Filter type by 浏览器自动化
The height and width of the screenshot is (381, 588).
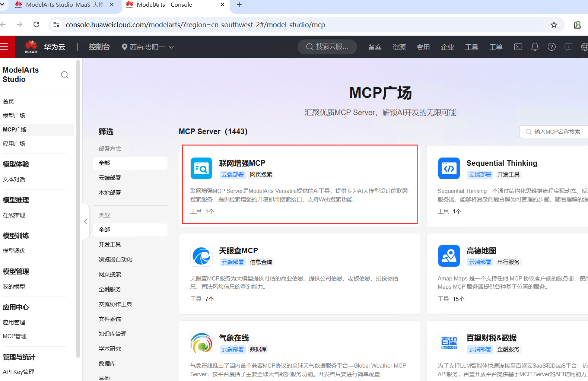[115, 259]
